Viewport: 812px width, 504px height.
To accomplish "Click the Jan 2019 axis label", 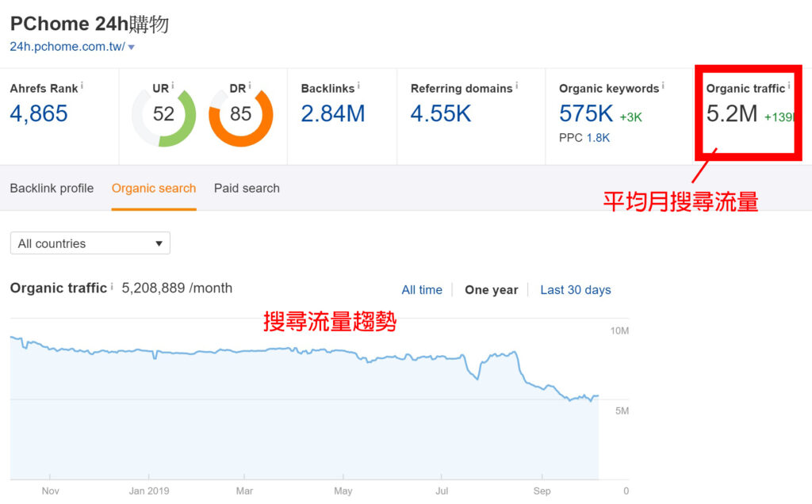I will pyautogui.click(x=149, y=491).
